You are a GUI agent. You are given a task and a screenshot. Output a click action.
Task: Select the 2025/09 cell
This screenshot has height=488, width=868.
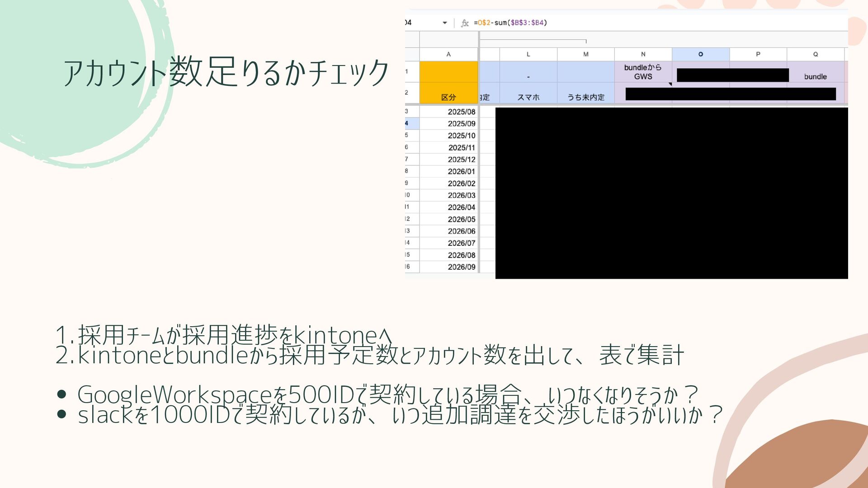click(448, 123)
